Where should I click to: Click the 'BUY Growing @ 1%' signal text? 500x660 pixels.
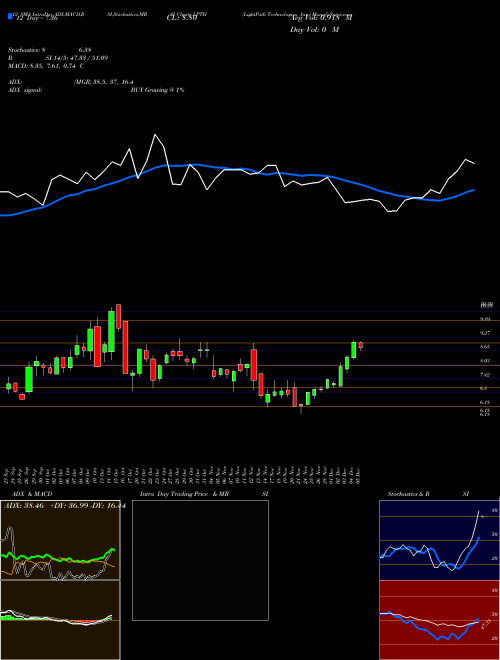click(157, 90)
